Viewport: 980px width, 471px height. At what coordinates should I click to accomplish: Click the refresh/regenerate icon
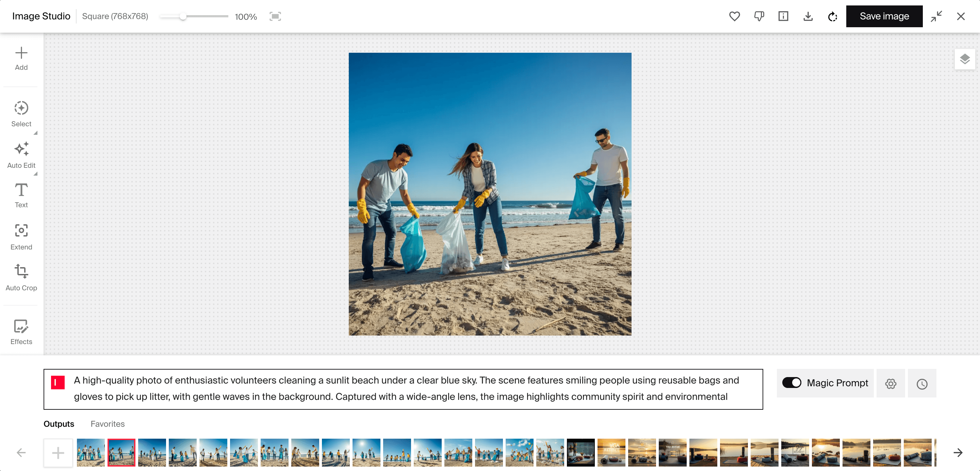click(833, 16)
